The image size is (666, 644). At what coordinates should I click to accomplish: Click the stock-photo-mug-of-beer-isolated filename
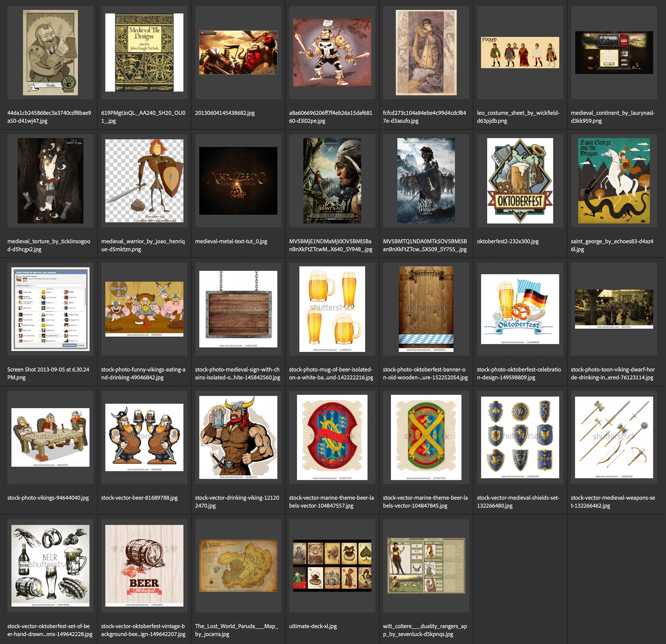click(331, 373)
